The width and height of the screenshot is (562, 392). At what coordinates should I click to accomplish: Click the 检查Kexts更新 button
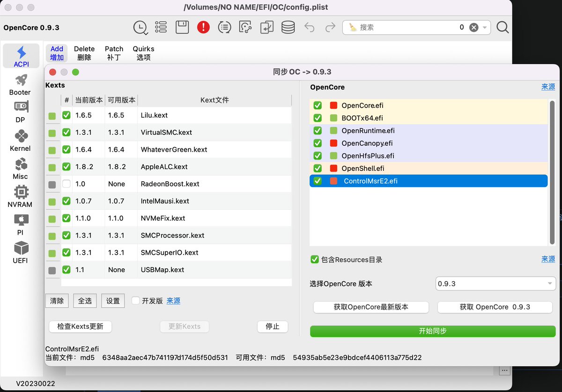click(x=80, y=326)
